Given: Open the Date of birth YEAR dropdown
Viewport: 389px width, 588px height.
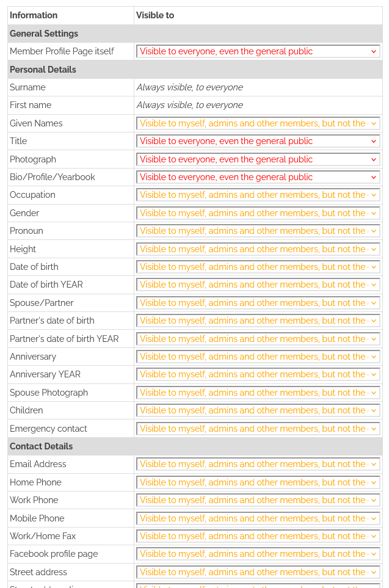Looking at the screenshot, I should 258,285.
